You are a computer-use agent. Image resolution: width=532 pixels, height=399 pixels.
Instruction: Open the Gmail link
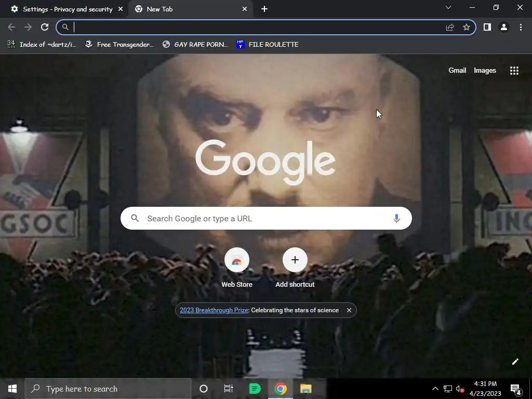[x=457, y=70]
